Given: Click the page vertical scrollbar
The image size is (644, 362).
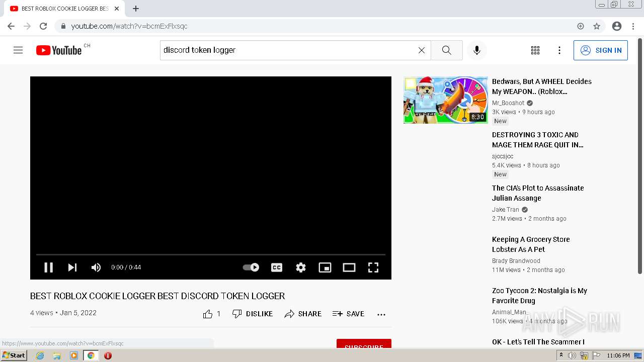Looking at the screenshot, I should (640, 156).
